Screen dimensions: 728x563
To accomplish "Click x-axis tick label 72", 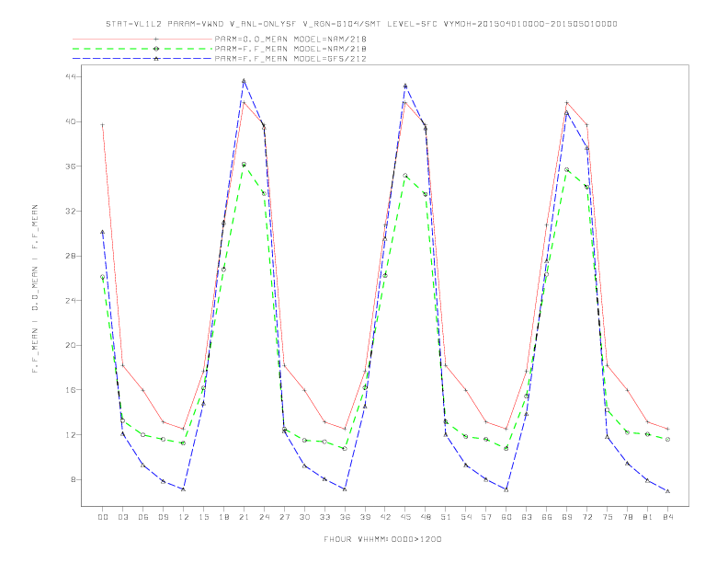I will point(586,517).
